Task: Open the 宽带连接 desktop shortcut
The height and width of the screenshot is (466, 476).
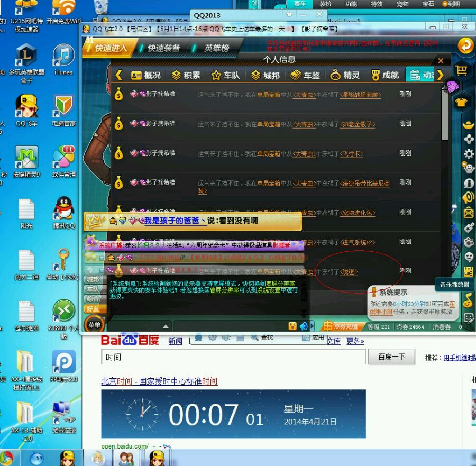Action: (63, 417)
